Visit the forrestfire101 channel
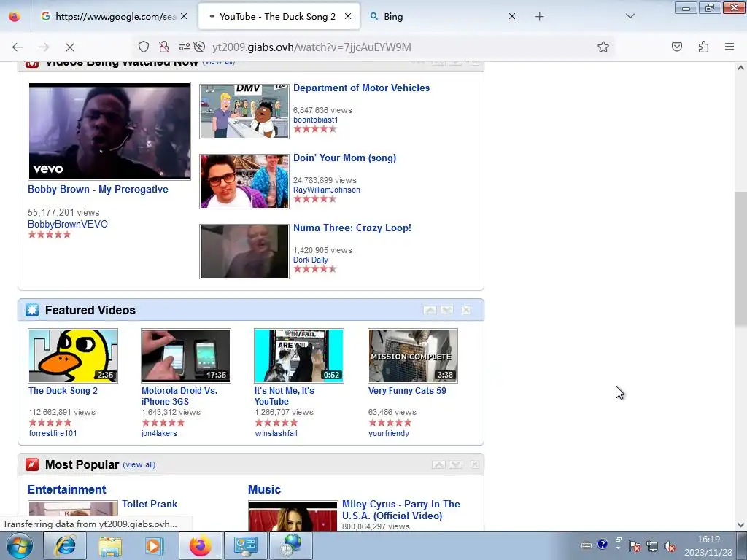Viewport: 747px width, 560px height. click(x=53, y=433)
